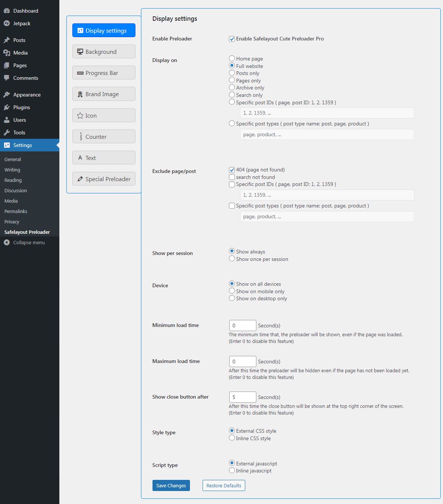Click Save Changes button
The width and height of the screenshot is (443, 504).
[x=171, y=485]
